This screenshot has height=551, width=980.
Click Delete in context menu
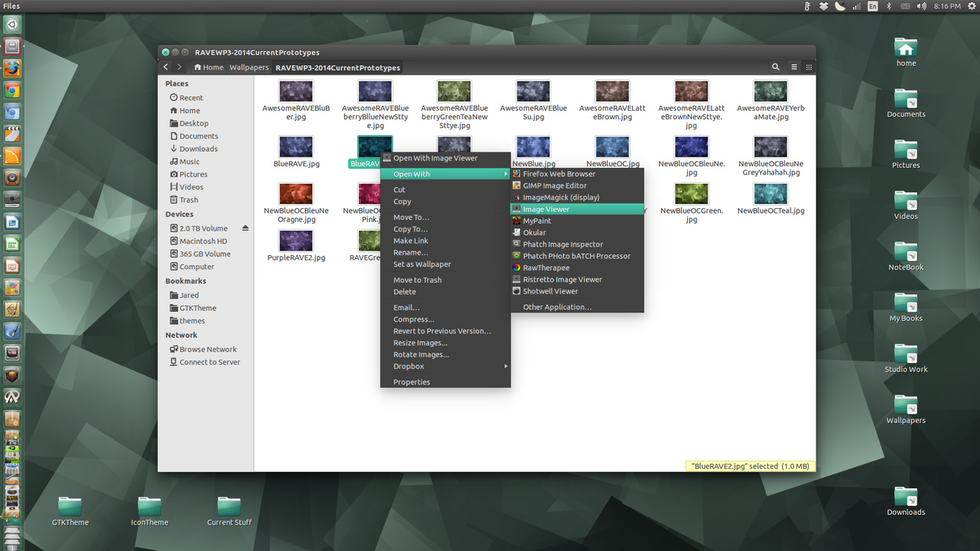tap(445, 292)
